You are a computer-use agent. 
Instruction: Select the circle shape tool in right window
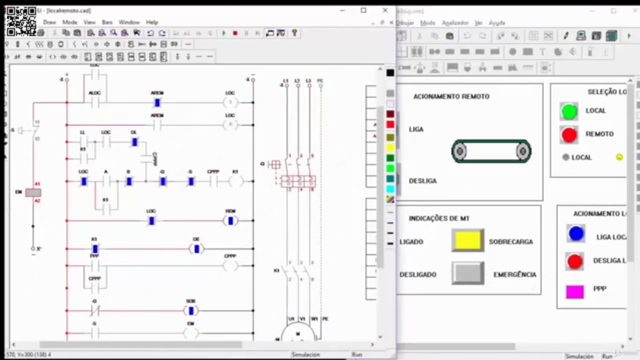click(x=513, y=51)
